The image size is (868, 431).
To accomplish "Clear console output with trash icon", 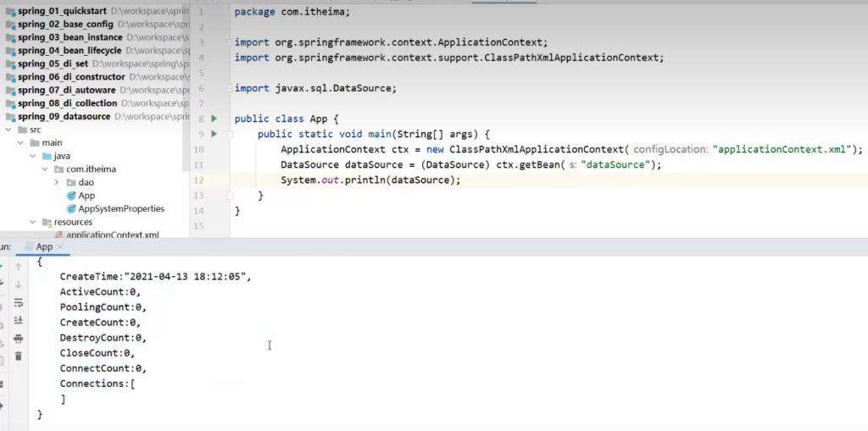I will (18, 356).
